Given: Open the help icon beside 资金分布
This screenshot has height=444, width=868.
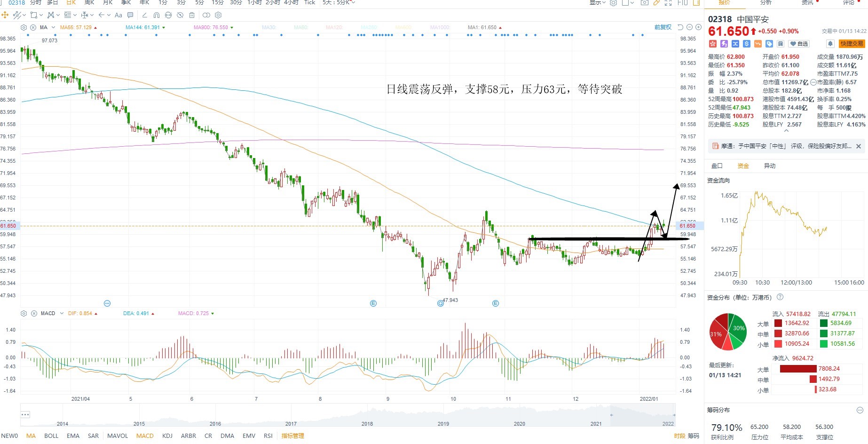Looking at the screenshot, I should (780, 297).
